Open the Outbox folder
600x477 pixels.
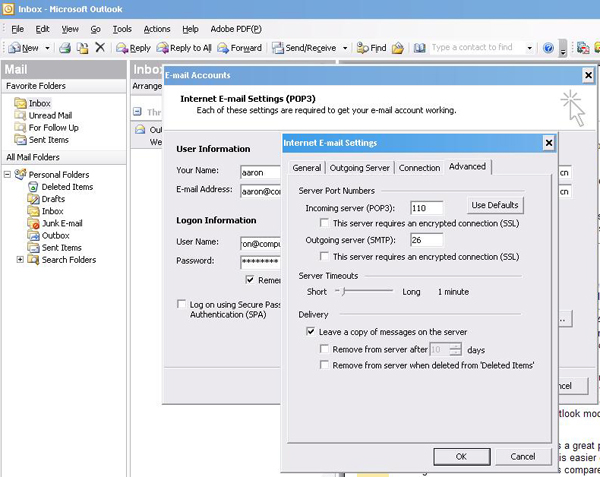[55, 236]
